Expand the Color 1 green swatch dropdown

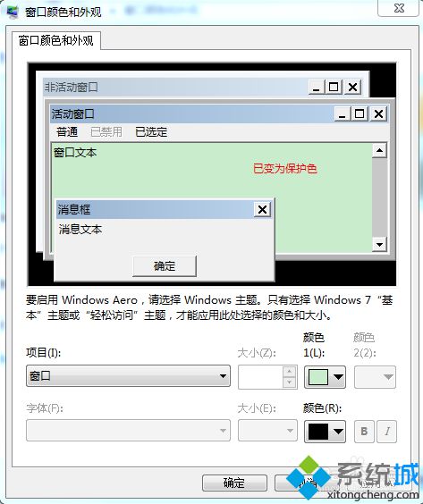click(x=338, y=377)
